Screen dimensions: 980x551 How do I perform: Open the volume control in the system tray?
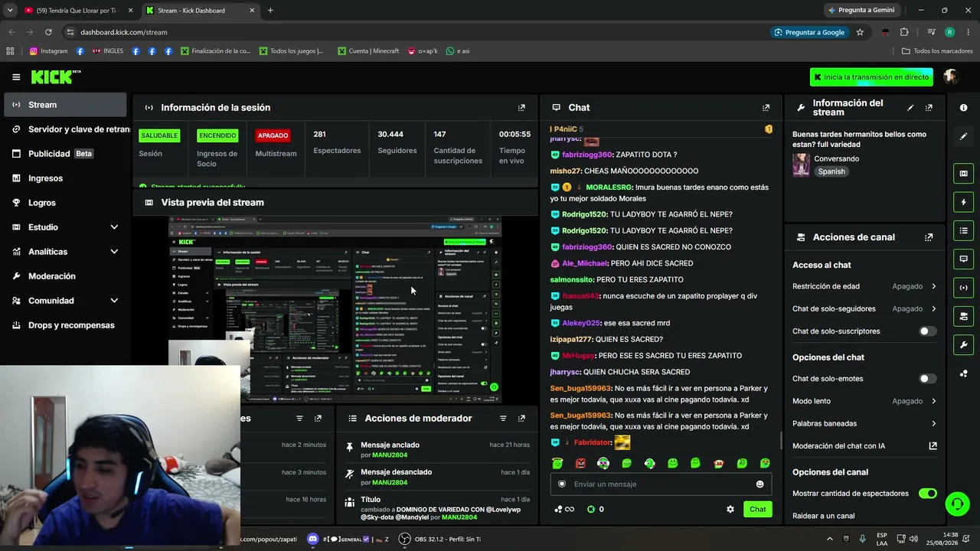[x=913, y=539]
